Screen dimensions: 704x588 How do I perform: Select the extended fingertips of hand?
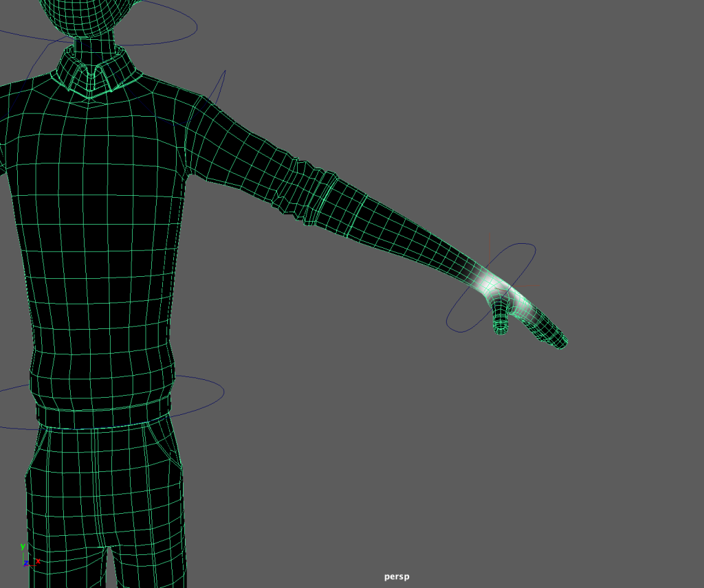pos(558,340)
